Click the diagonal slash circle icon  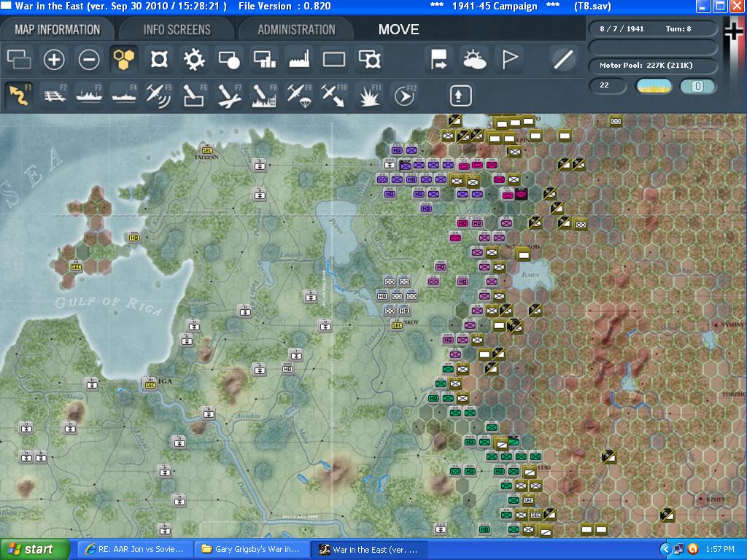pos(563,60)
